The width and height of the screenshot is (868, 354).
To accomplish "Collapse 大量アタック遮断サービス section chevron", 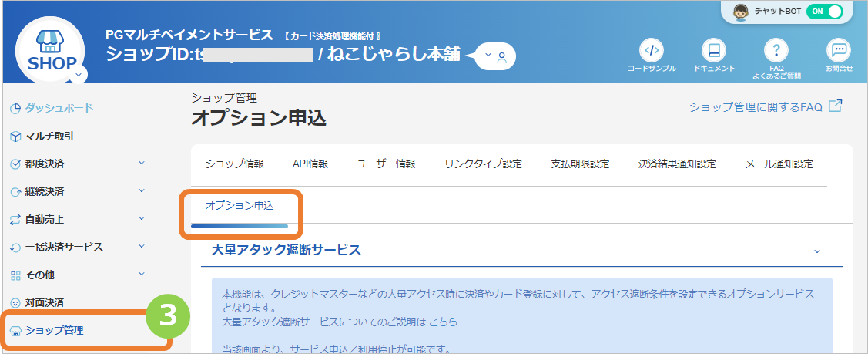I will pyautogui.click(x=817, y=251).
